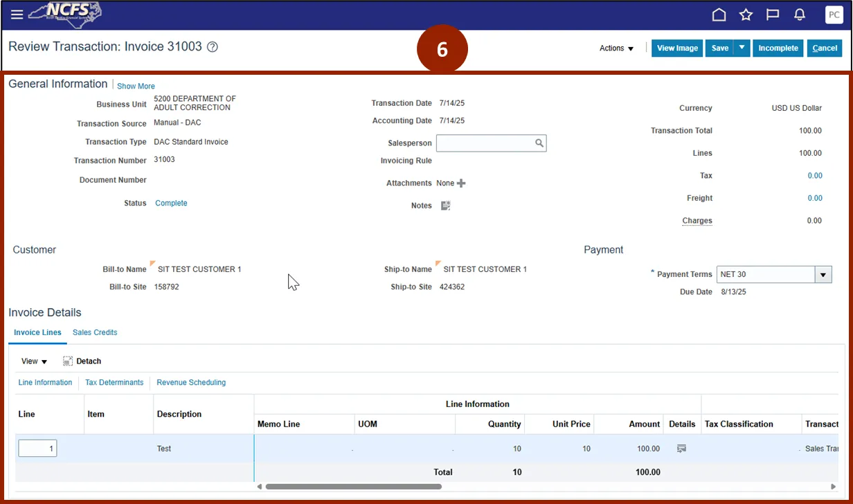Open notifications bell icon

pyautogui.click(x=799, y=15)
